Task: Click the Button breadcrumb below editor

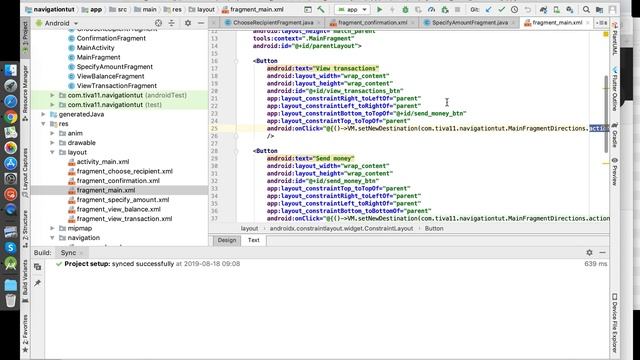Action: click(434, 228)
